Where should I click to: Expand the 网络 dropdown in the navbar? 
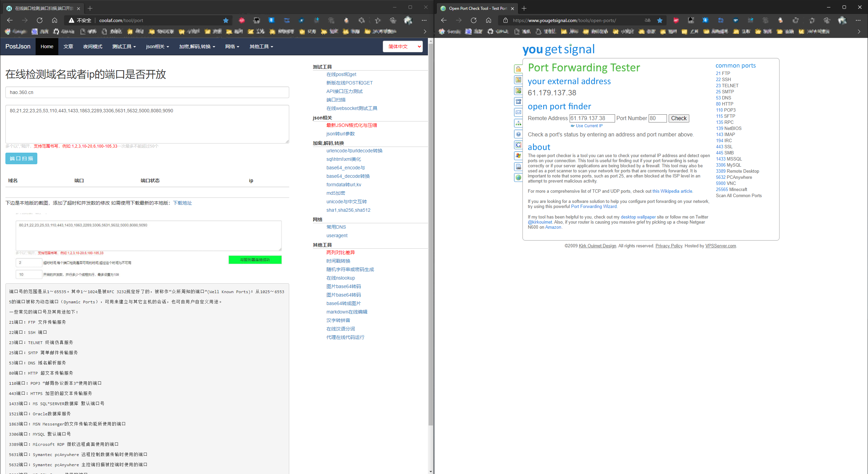point(232,46)
